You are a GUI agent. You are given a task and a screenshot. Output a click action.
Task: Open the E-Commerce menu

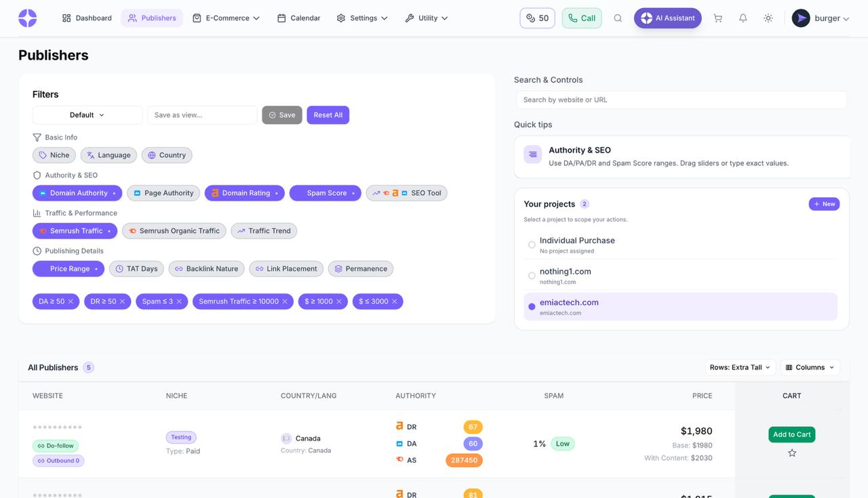coord(226,18)
